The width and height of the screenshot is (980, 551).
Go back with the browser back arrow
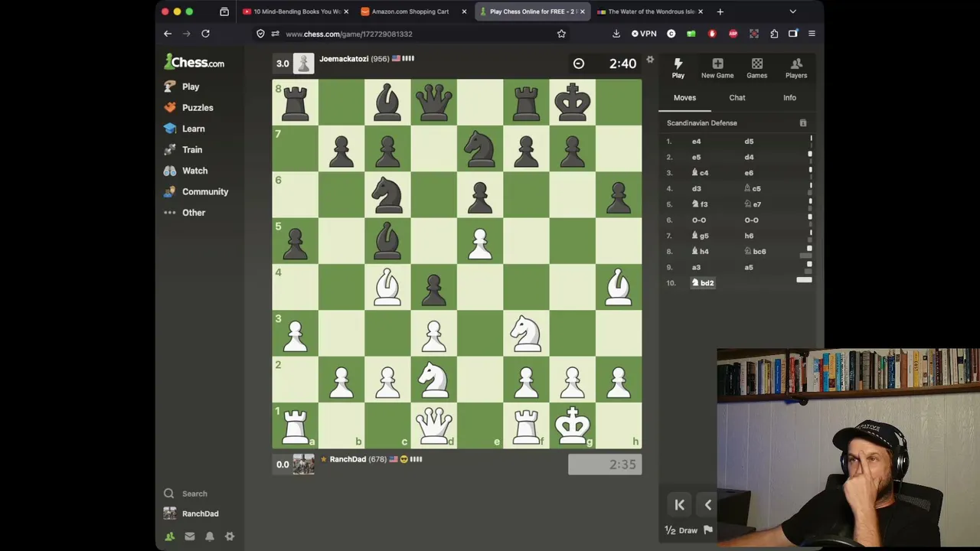coord(168,34)
